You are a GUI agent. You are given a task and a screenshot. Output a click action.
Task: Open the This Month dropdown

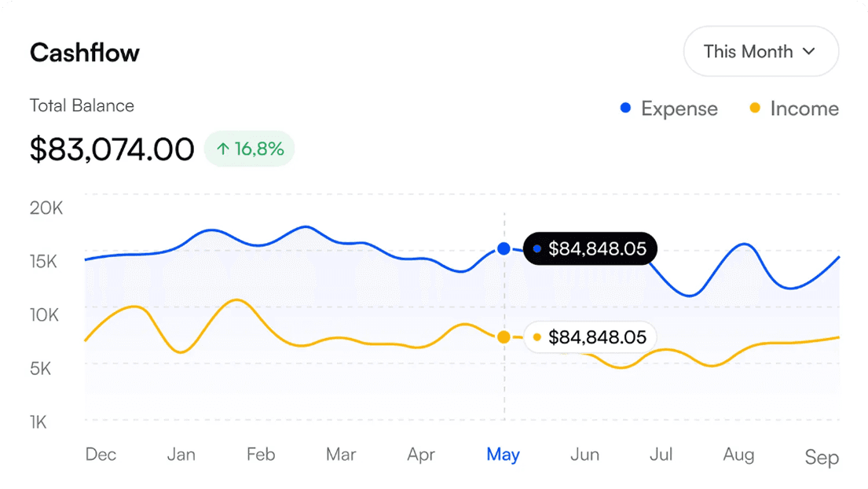760,52
